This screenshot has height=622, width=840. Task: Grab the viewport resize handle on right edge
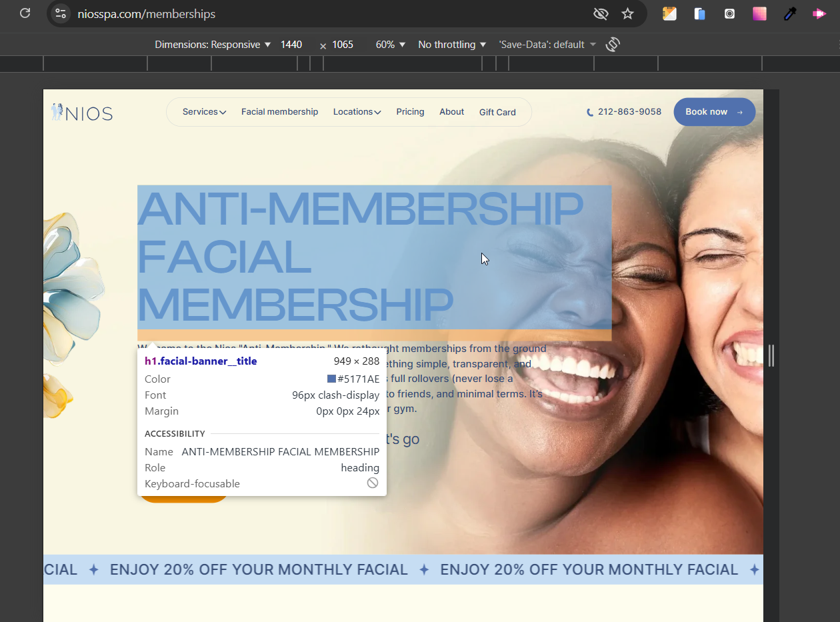pos(771,355)
